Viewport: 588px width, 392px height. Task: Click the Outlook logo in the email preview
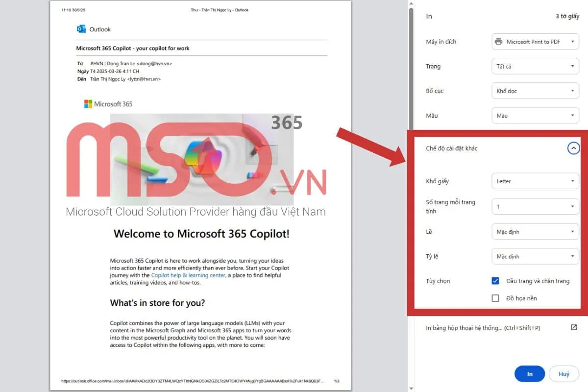[x=81, y=29]
